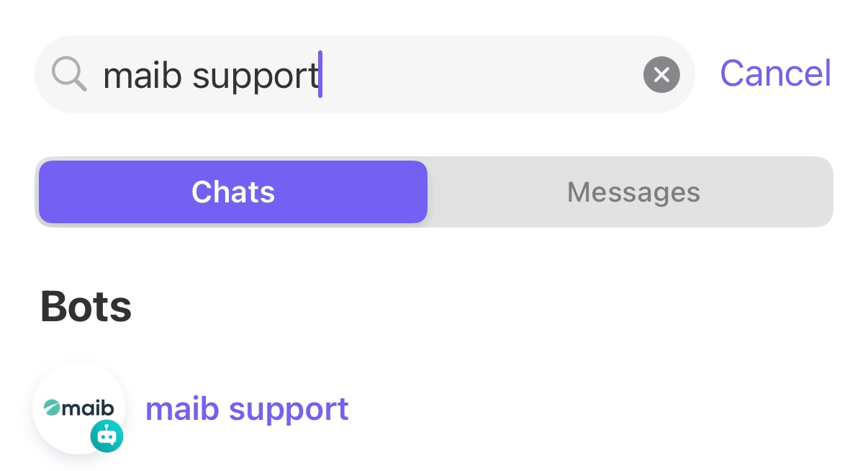The height and width of the screenshot is (471, 868).
Task: Click the purple Cancel link
Action: click(x=775, y=73)
